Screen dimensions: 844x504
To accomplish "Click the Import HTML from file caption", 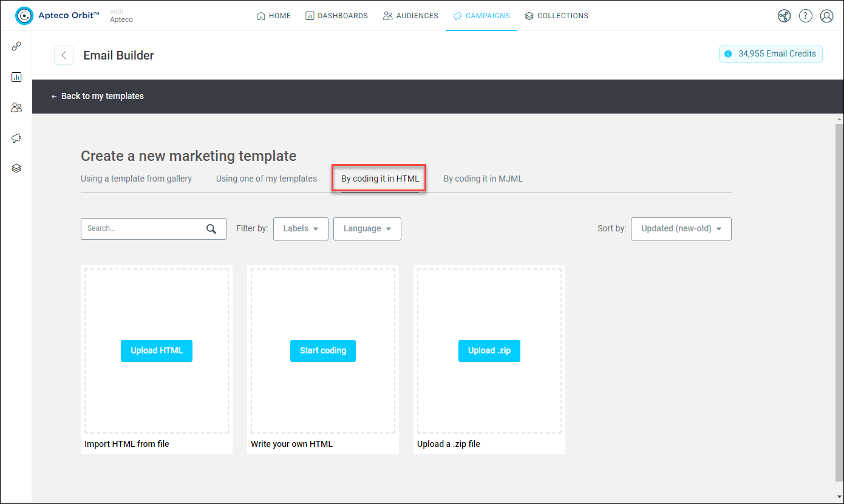I will [x=127, y=444].
